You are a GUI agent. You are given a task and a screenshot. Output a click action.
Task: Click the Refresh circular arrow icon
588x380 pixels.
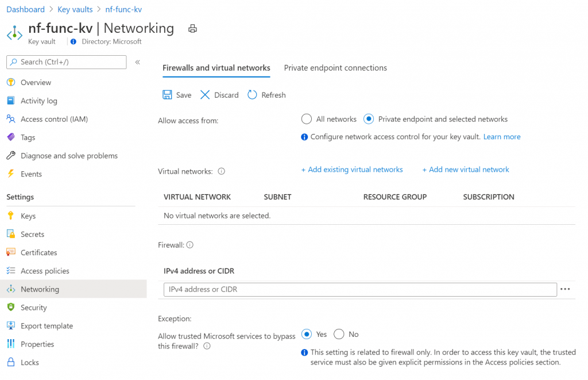[252, 95]
